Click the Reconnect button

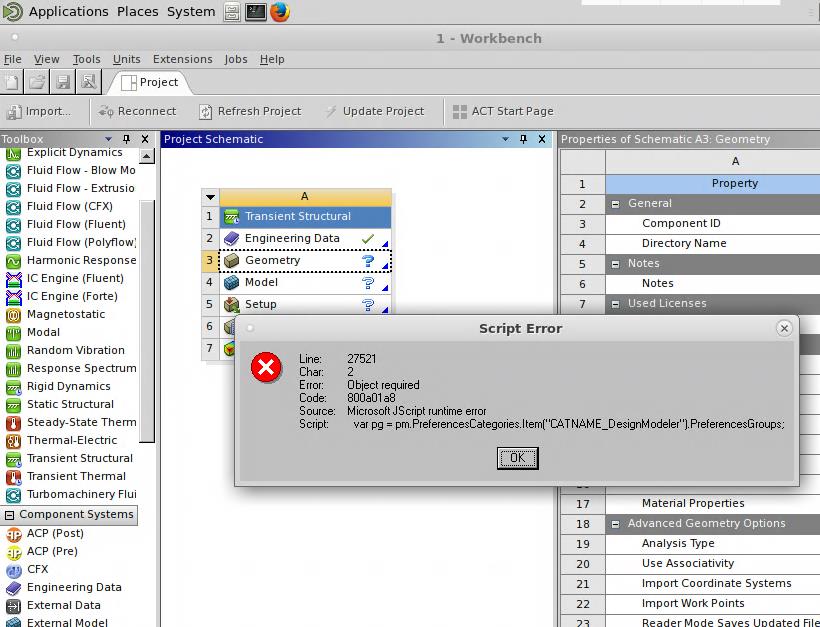point(138,111)
